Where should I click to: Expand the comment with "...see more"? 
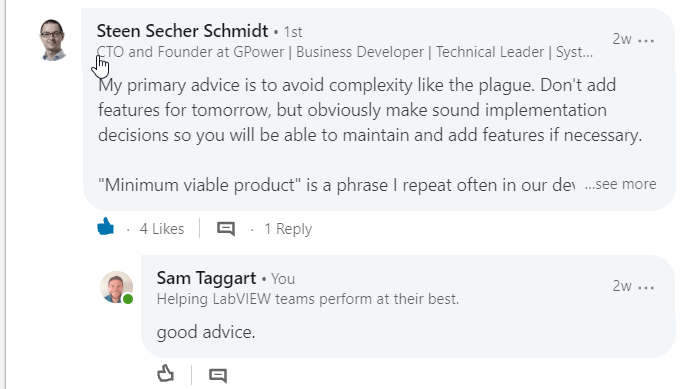(620, 183)
